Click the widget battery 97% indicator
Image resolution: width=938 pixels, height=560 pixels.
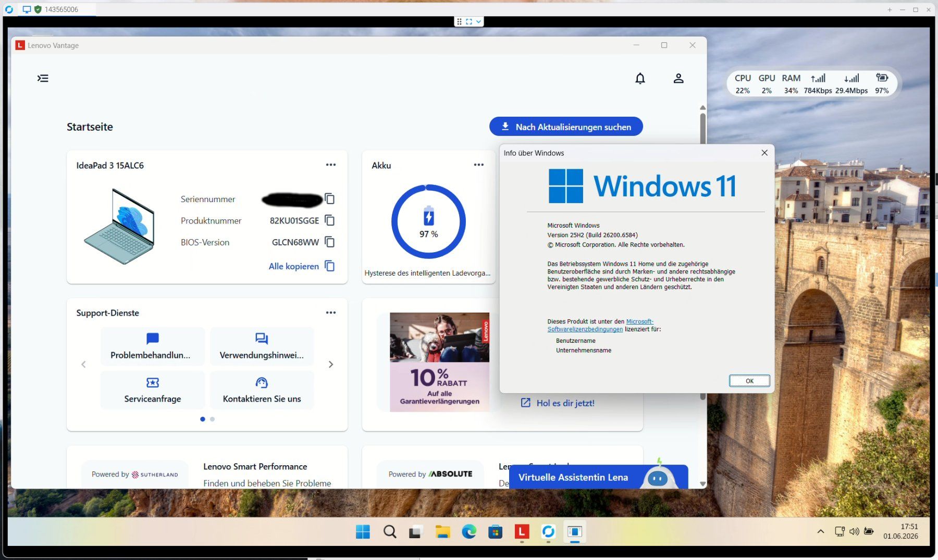[882, 83]
